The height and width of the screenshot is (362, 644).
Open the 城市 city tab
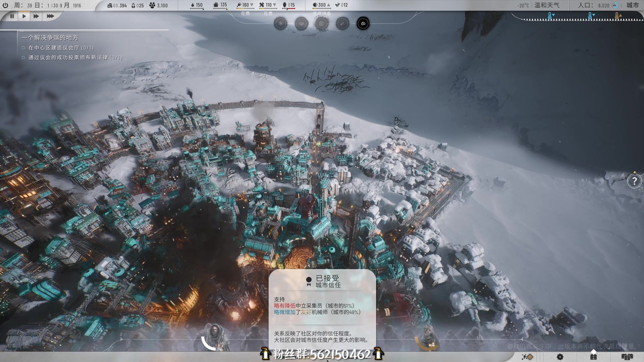[633, 5]
